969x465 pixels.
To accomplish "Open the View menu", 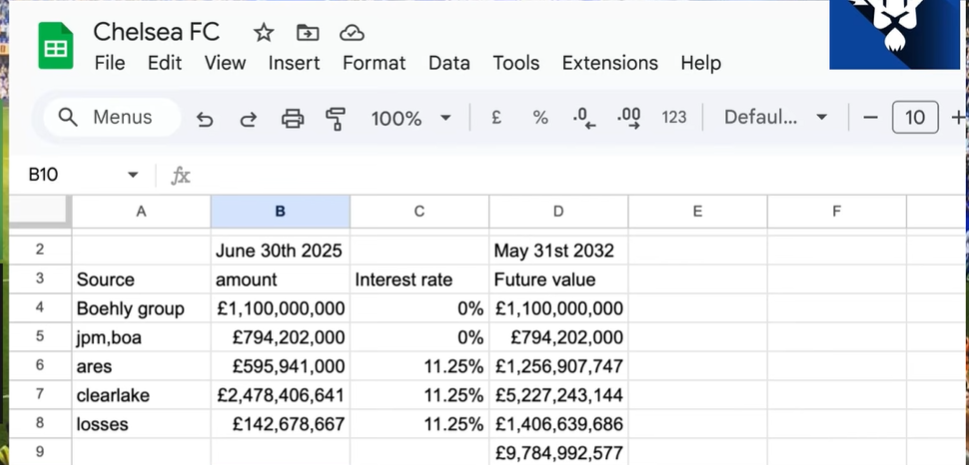I will tap(225, 63).
